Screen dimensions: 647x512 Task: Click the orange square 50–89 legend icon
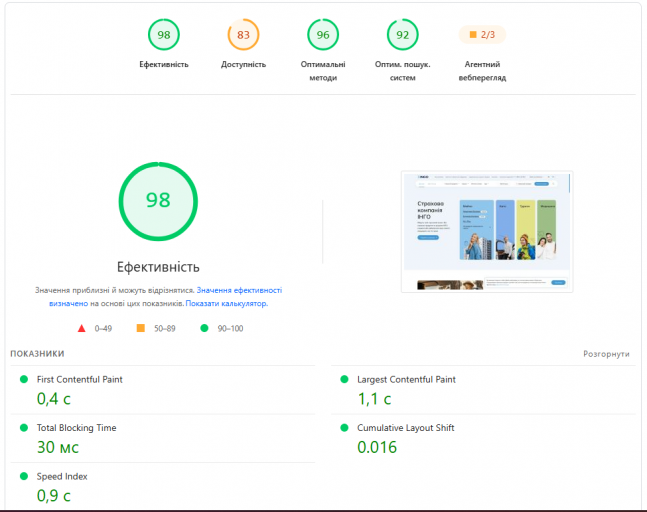[x=141, y=328]
